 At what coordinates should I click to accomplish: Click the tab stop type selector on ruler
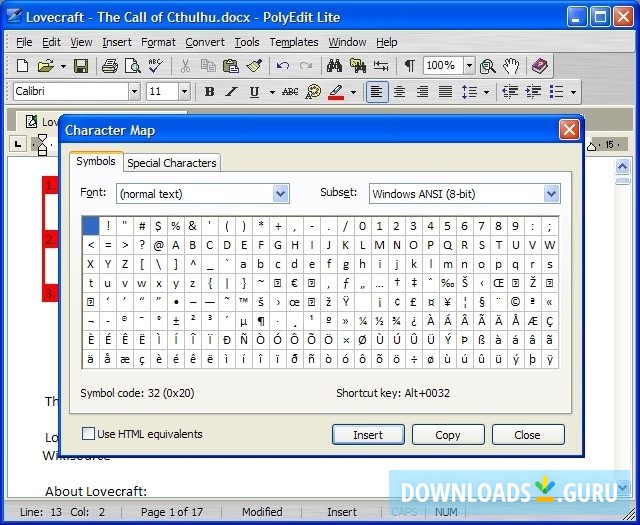(18, 144)
